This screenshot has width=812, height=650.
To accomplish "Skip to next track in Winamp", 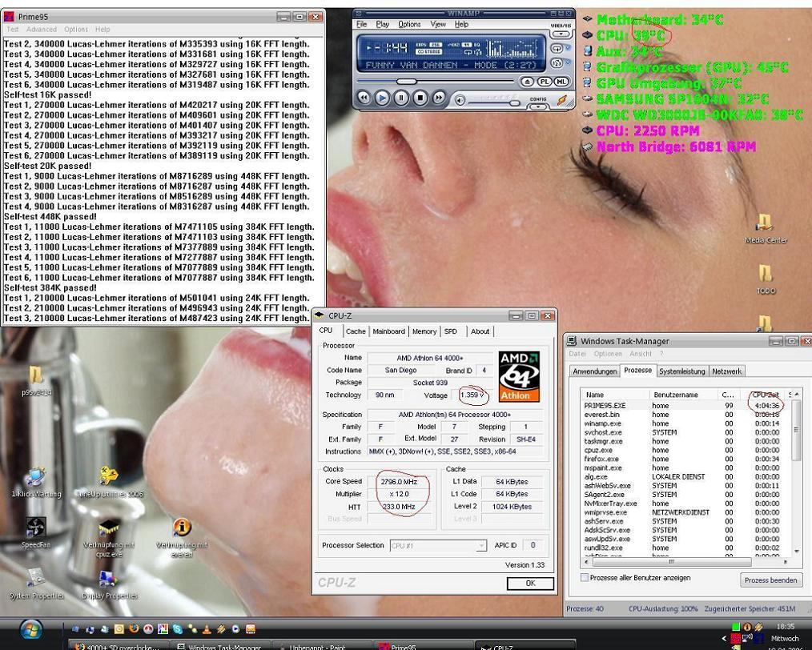I will [x=439, y=98].
